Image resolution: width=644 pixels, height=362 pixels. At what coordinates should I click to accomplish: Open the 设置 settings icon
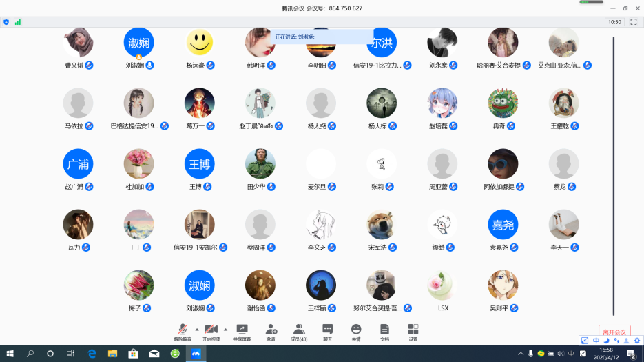click(x=413, y=332)
